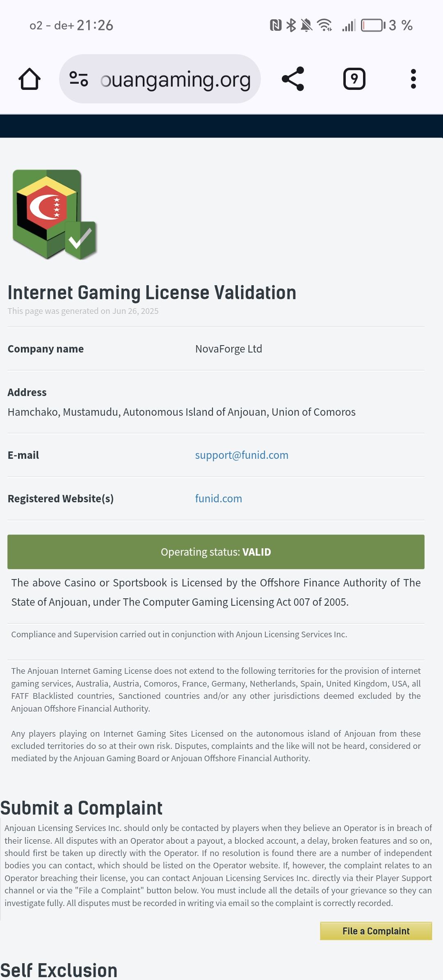Tap the Wi-Fi status icon
The image size is (443, 980).
click(x=324, y=25)
